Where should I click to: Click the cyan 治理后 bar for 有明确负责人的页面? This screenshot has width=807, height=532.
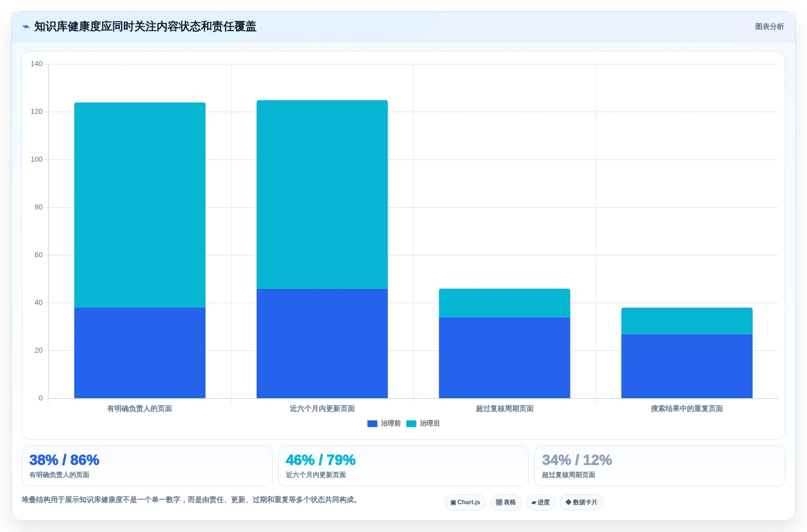(x=140, y=205)
